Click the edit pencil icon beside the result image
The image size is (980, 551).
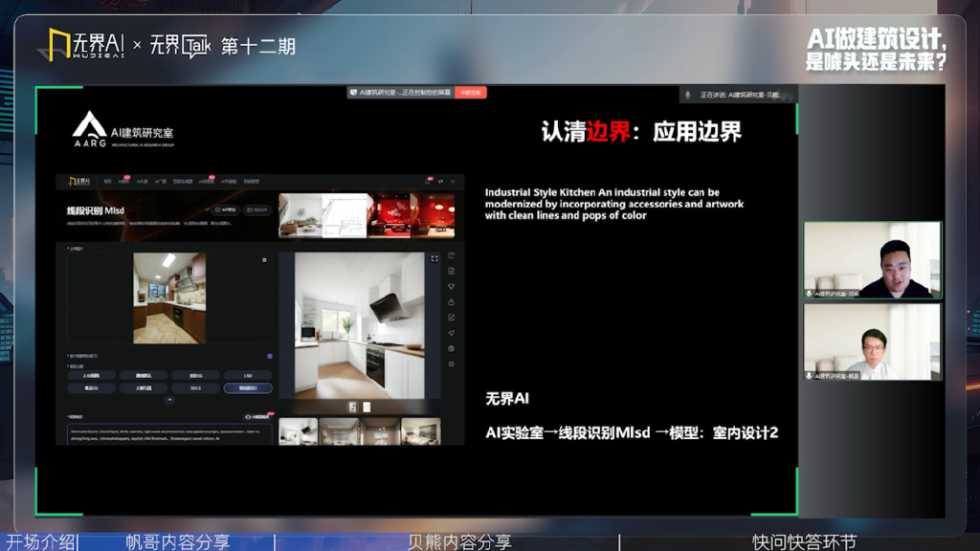pyautogui.click(x=452, y=318)
